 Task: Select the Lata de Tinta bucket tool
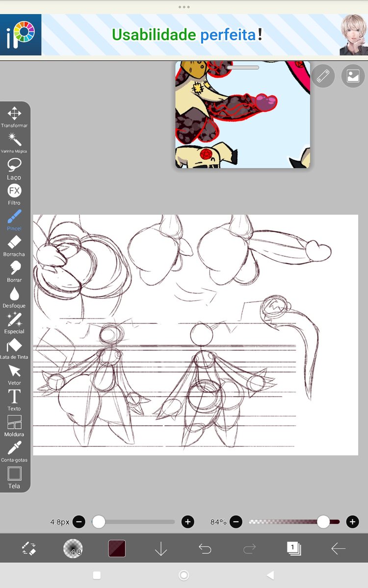[14, 348]
